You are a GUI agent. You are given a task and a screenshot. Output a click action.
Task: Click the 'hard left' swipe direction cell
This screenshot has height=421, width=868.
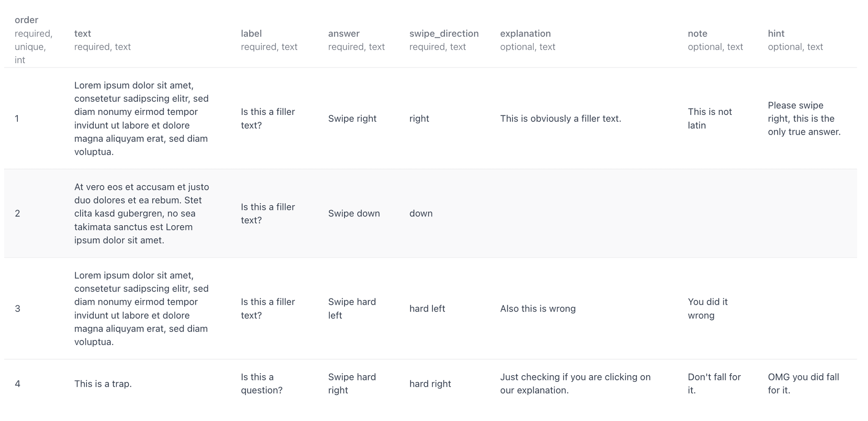pyautogui.click(x=427, y=309)
